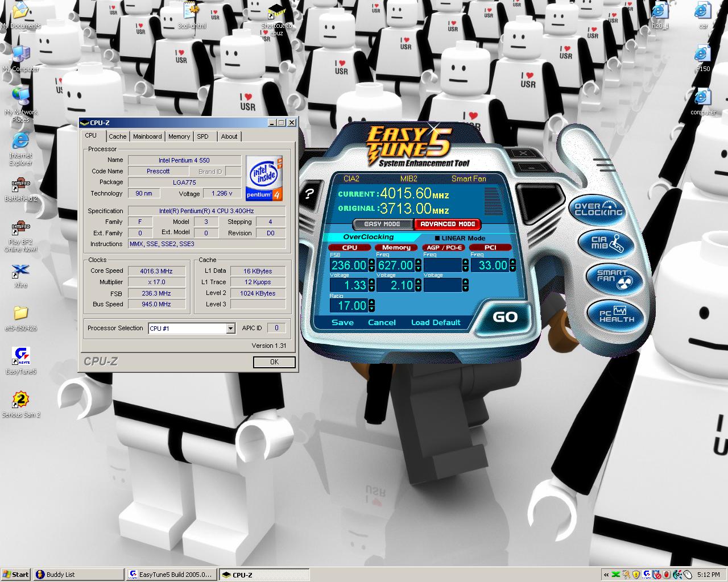Open Serious Sam 2 desktop icon
The width and height of the screenshot is (728, 582).
(x=20, y=400)
